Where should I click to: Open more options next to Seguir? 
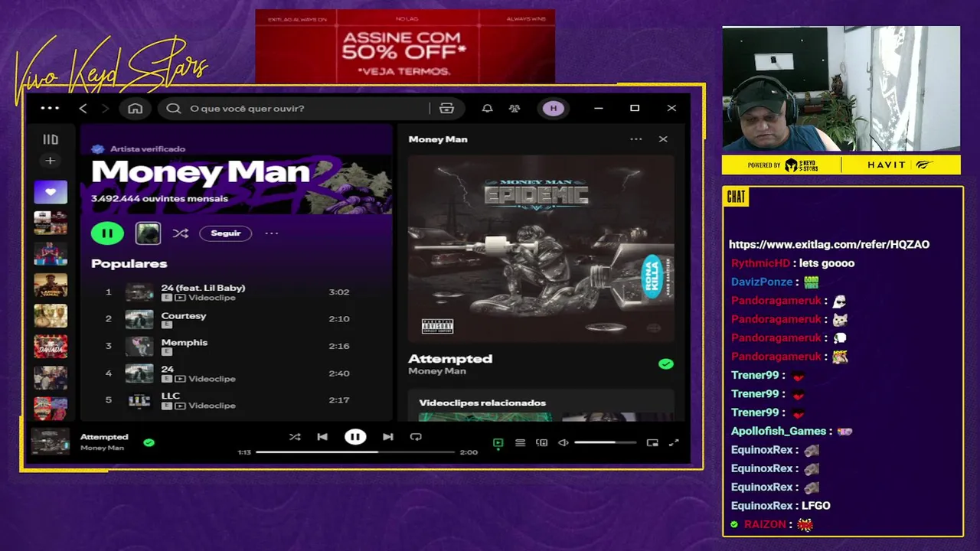pos(272,233)
